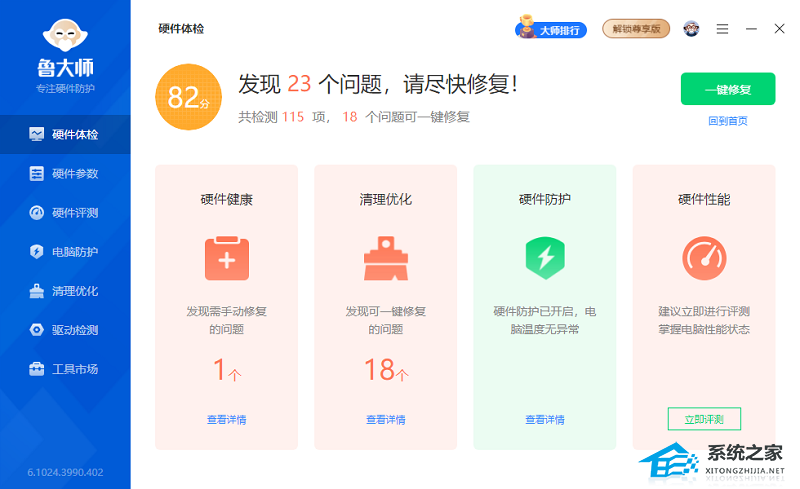Click 发现需手动修复的问题 description
800x489 pixels.
(227, 320)
